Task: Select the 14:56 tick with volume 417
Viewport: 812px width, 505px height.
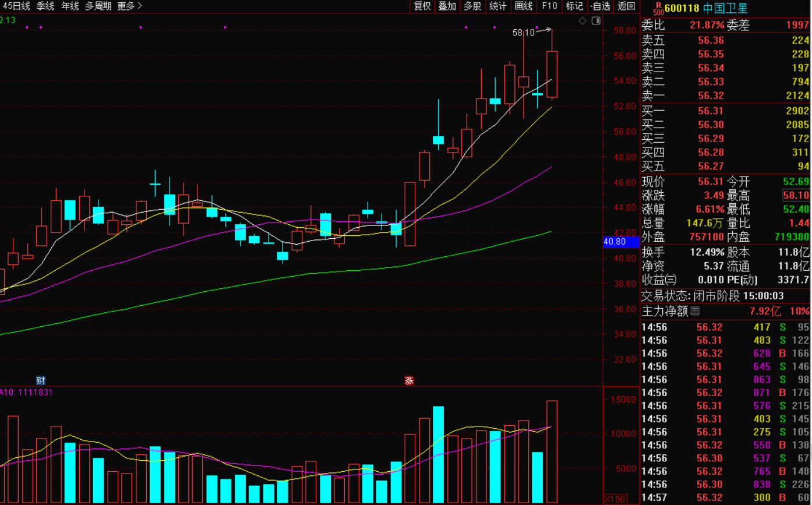Action: (726, 327)
